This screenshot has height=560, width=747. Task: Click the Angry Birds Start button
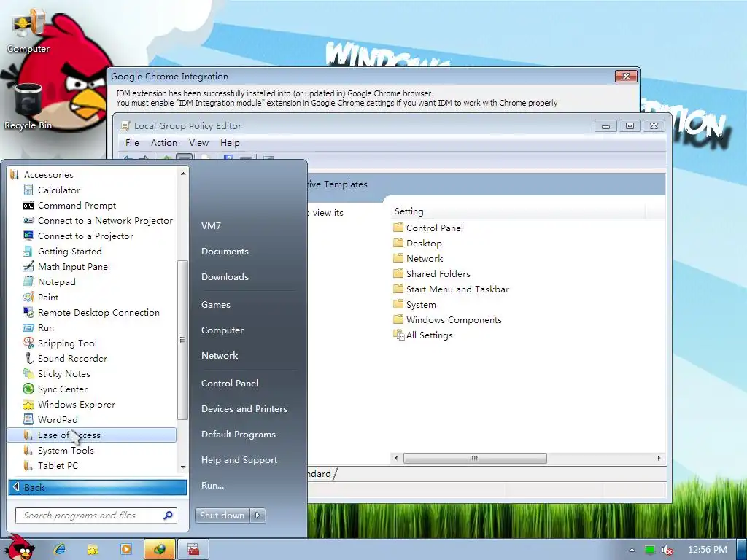(x=19, y=548)
